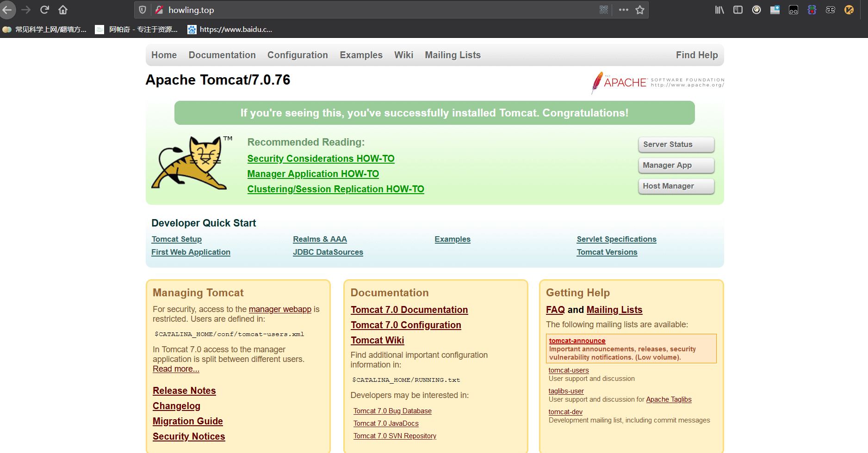
Task: Open Tomcat 7.0 Documentation link
Action: (409, 310)
